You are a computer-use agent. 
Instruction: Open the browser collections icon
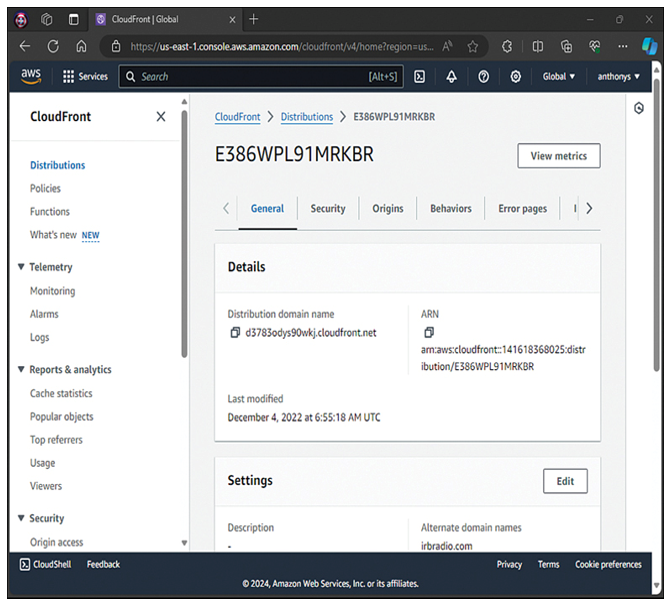tap(566, 47)
